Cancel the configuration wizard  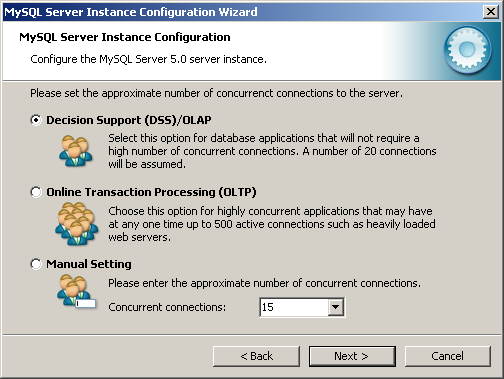click(x=448, y=356)
